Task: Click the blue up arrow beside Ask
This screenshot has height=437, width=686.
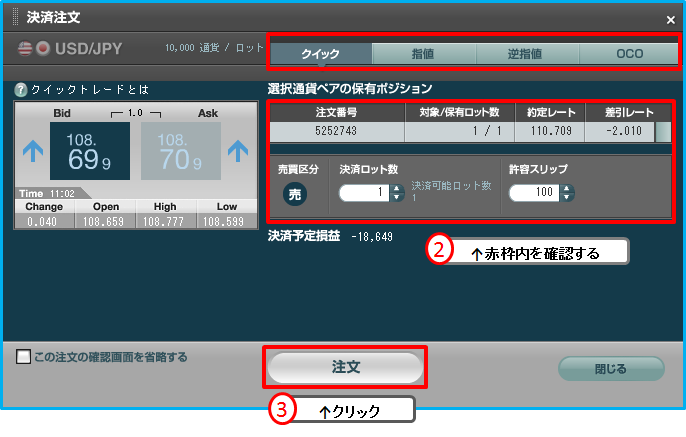Action: (238, 151)
